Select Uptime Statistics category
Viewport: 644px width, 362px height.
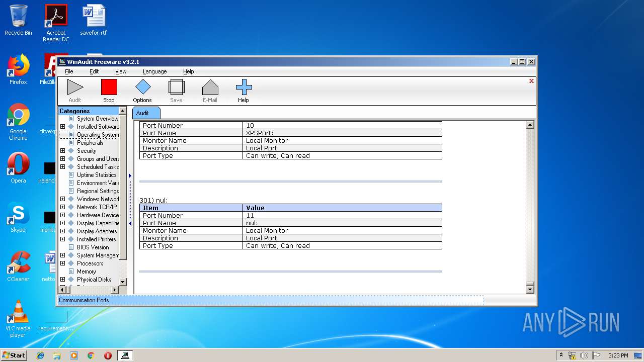pyautogui.click(x=97, y=175)
